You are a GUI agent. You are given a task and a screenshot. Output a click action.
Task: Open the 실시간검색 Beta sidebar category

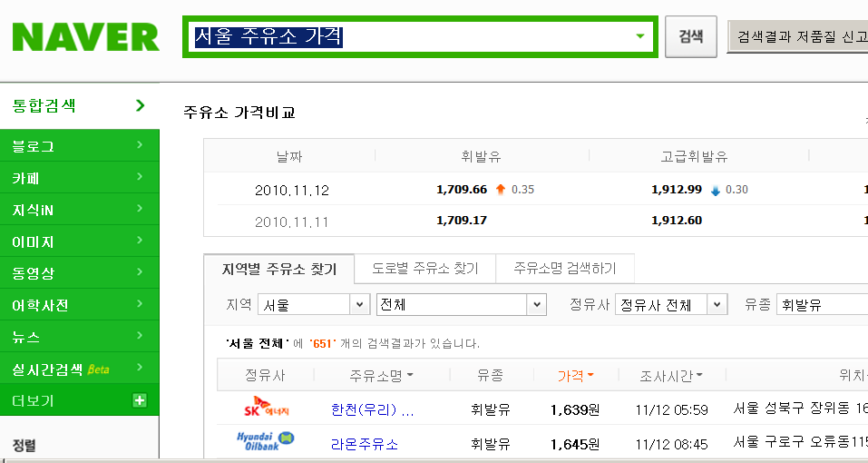pyautogui.click(x=80, y=369)
